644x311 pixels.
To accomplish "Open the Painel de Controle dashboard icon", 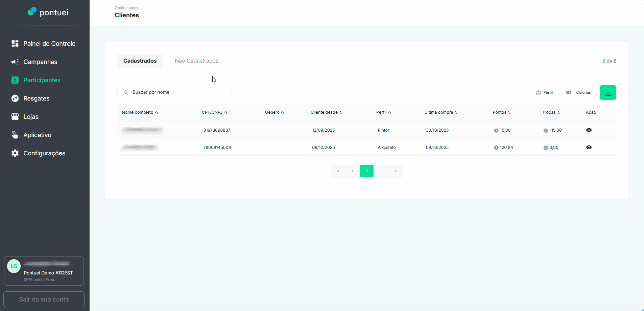I will click(15, 44).
